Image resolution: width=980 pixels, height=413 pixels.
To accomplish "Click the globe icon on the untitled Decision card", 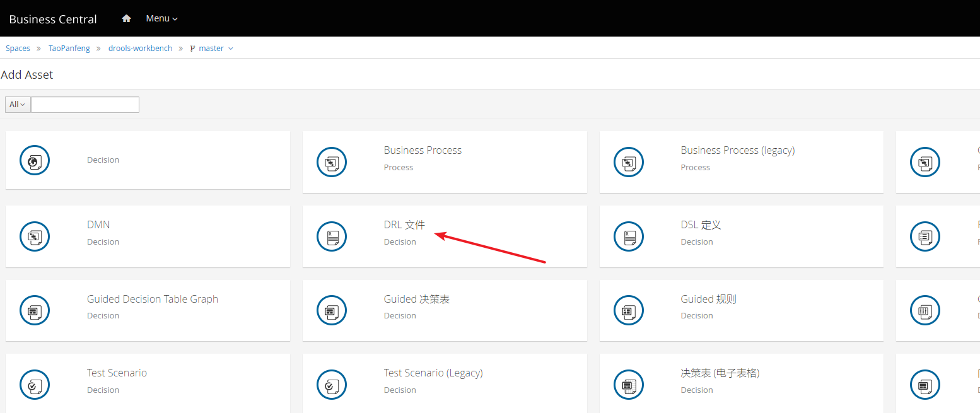I will tap(35, 161).
